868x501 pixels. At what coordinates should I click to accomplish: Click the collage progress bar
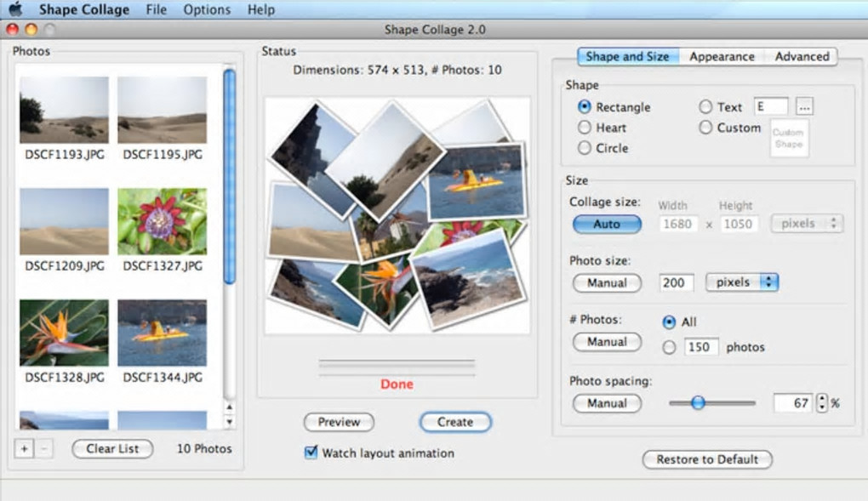(397, 367)
